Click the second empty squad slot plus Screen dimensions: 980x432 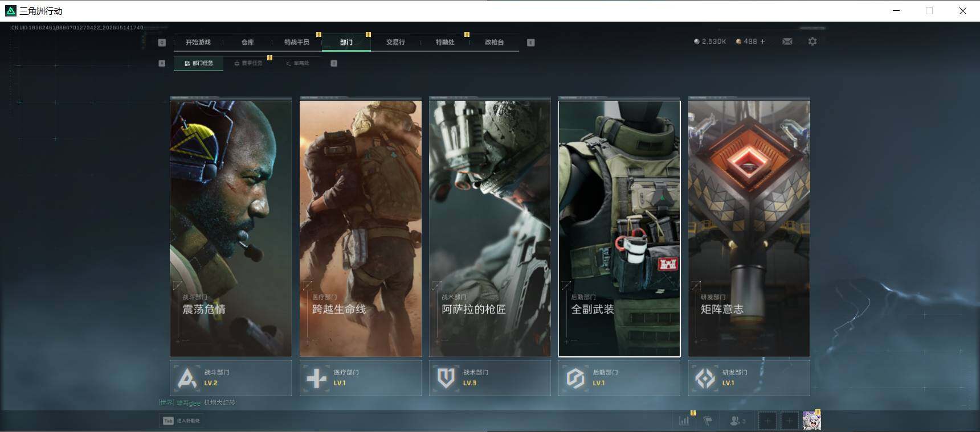pos(789,421)
